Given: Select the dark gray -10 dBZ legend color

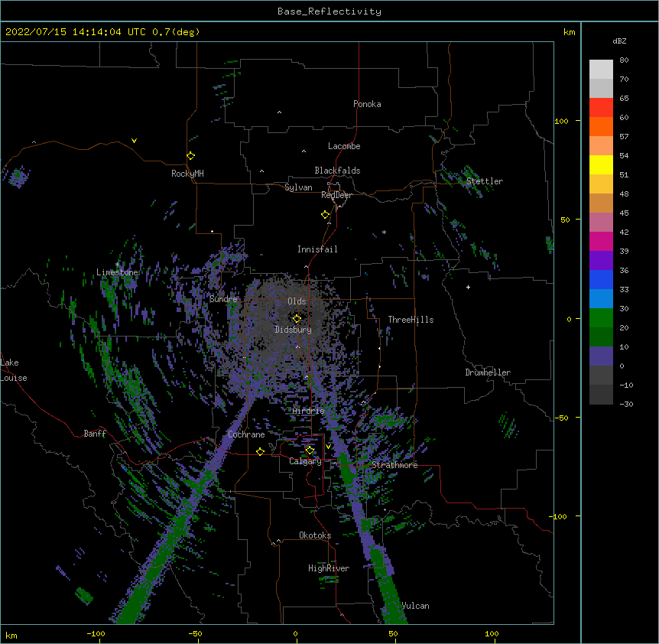Looking at the screenshot, I should point(601,395).
